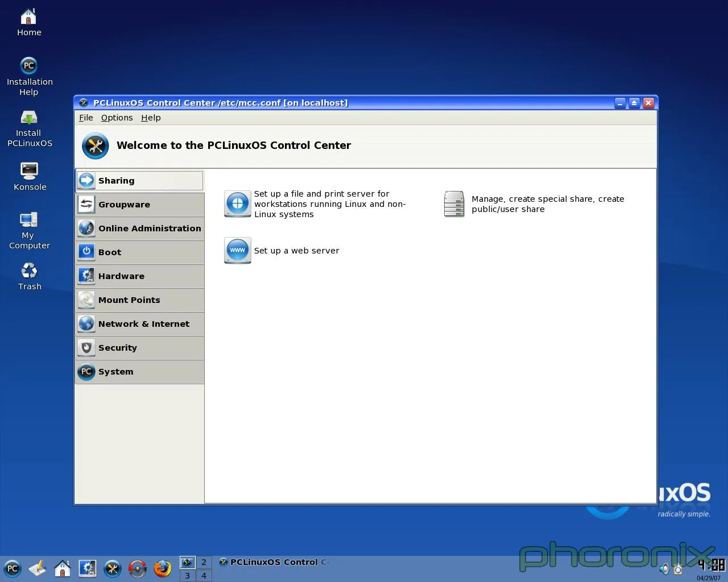Click the My Computer desktop icon
Viewport: 728px width, 582px height.
click(29, 230)
